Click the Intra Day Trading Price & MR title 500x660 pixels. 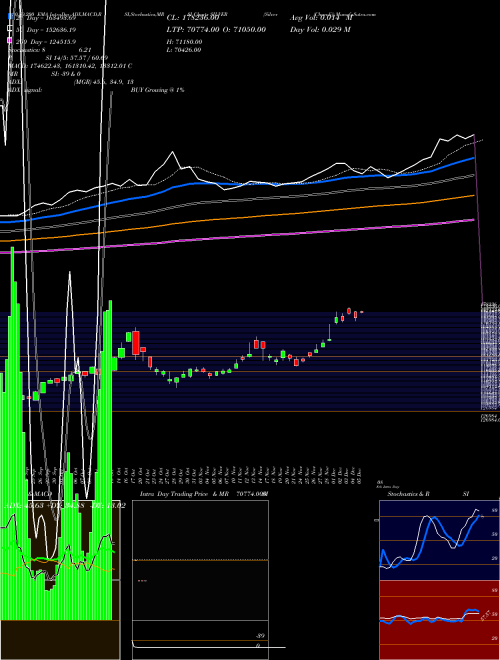click(x=184, y=494)
